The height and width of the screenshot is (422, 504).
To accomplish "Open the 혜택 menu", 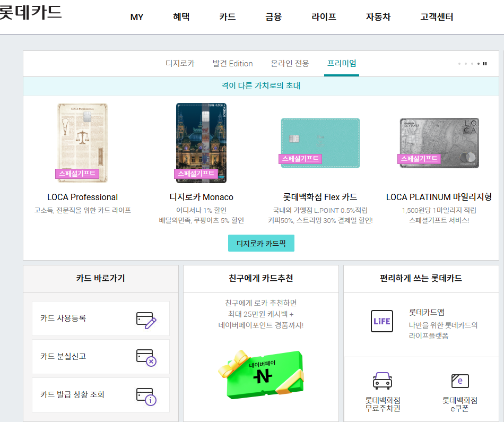I will point(181,17).
